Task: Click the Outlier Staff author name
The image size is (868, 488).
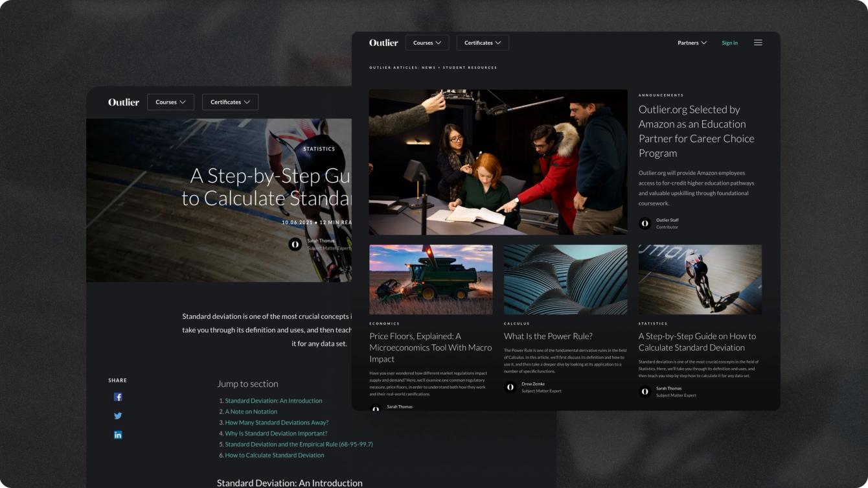Action: click(667, 220)
